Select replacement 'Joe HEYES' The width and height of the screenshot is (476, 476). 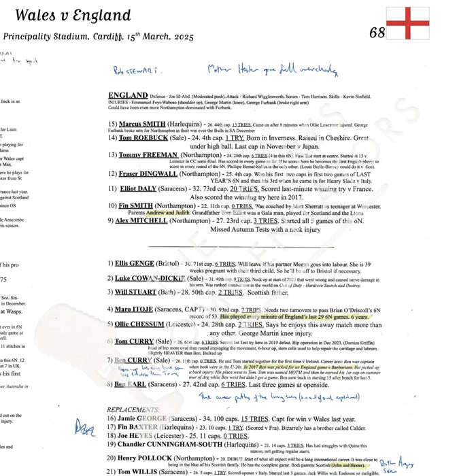click(135, 436)
